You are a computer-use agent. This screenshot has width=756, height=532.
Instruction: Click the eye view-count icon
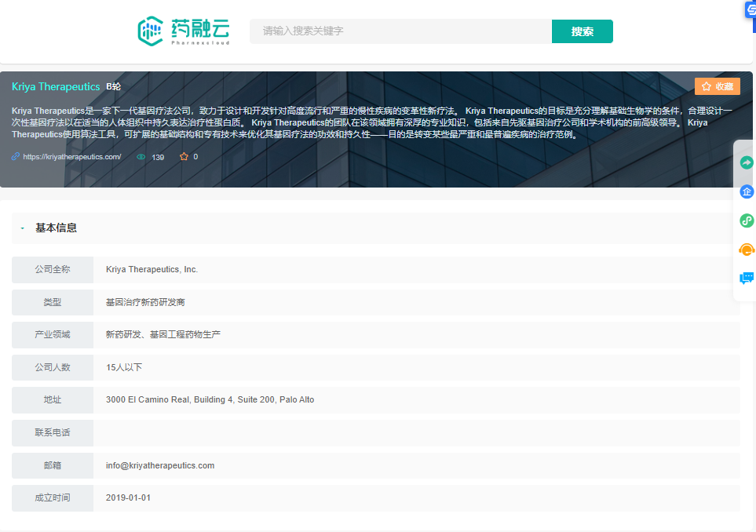[x=141, y=157]
